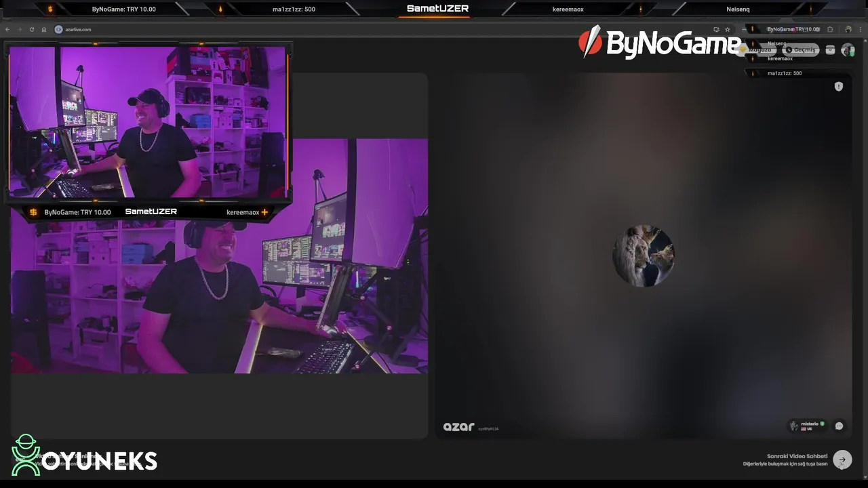Click the site info icon beside azarlive.com
Image resolution: width=868 pixels, height=488 pixels.
point(58,29)
